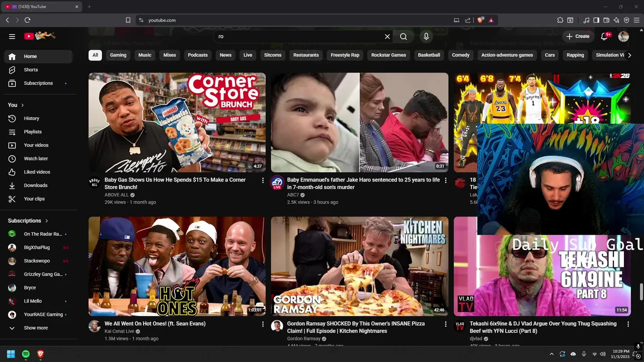Select the Action-adventure games chip
Viewport: 644px width, 362px height.
(507, 55)
